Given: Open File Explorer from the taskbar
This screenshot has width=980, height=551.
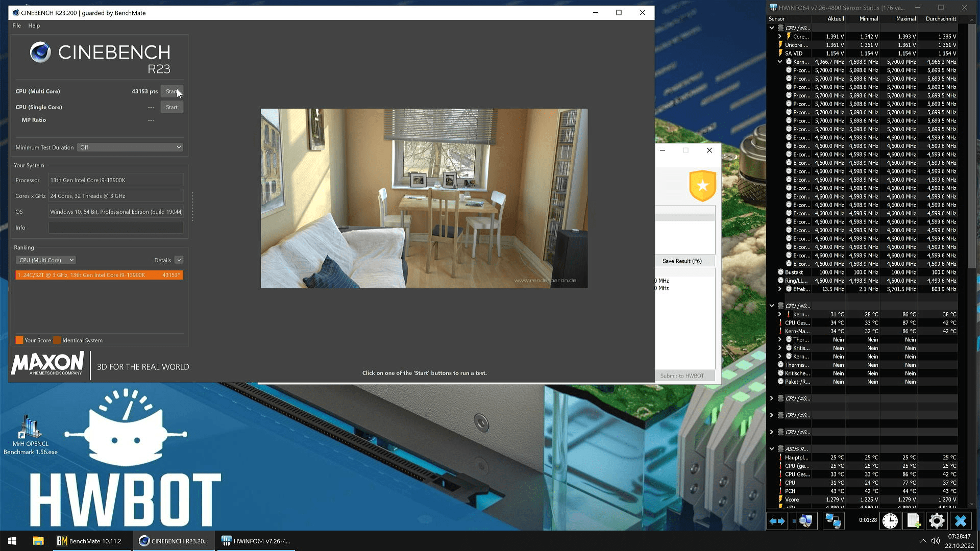Looking at the screenshot, I should (38, 541).
